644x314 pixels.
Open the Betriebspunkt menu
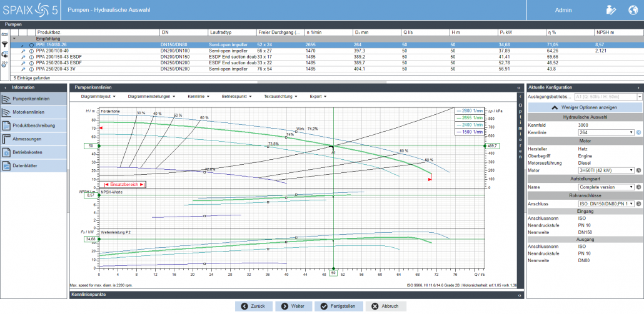click(238, 97)
